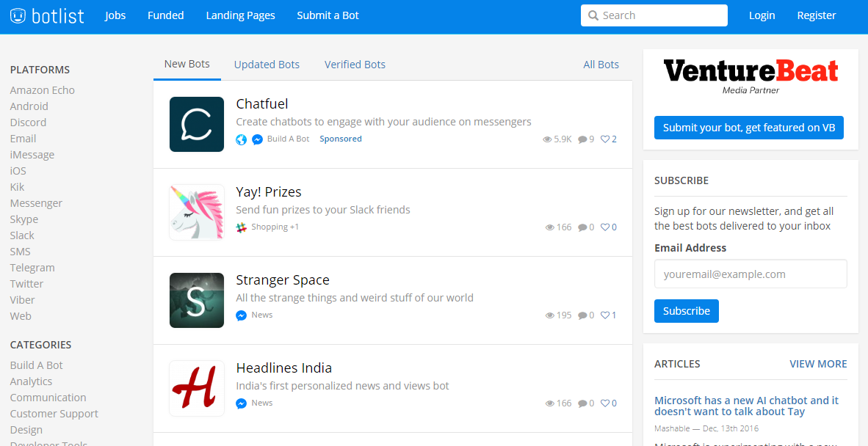868x446 pixels.
Task: Go to the Funded page
Action: [165, 15]
